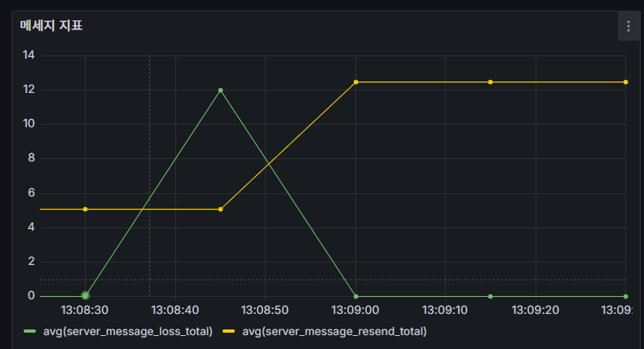Click highlighted green point at 13:08:30
644x349 pixels.
click(x=85, y=295)
